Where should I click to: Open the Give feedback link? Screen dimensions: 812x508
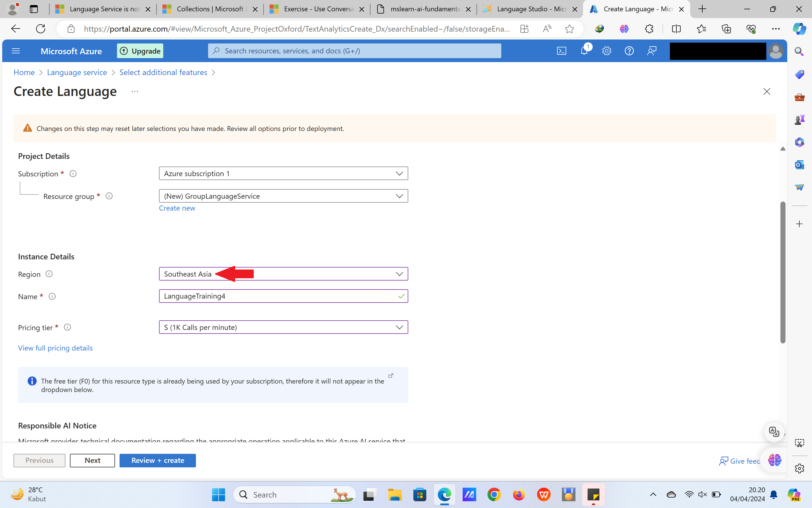(739, 461)
